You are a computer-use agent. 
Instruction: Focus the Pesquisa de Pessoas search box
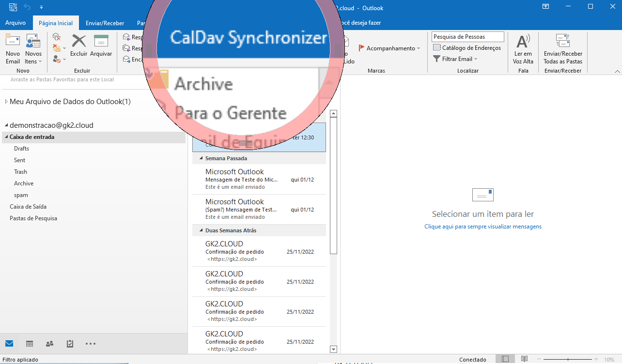pos(468,37)
